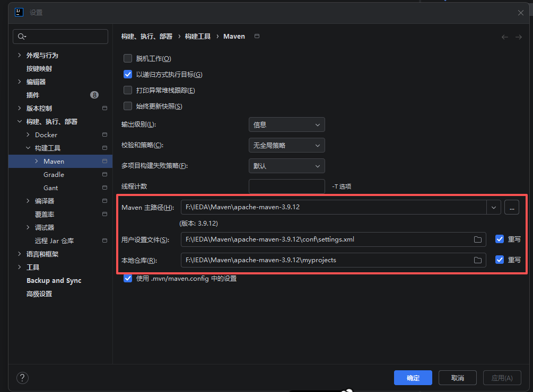Toggle 重写 checkbox for 本地仓库
Screen dimensions: 533x392
500,260
